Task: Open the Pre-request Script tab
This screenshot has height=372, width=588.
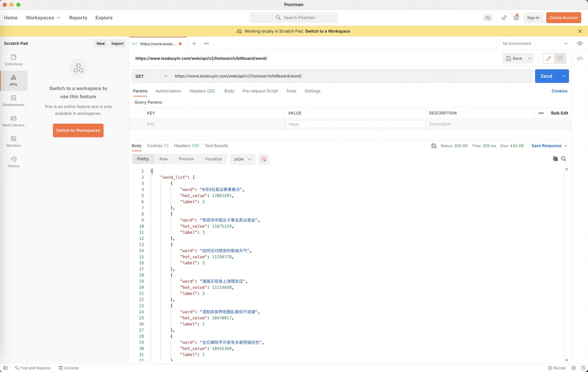Action: tap(260, 91)
